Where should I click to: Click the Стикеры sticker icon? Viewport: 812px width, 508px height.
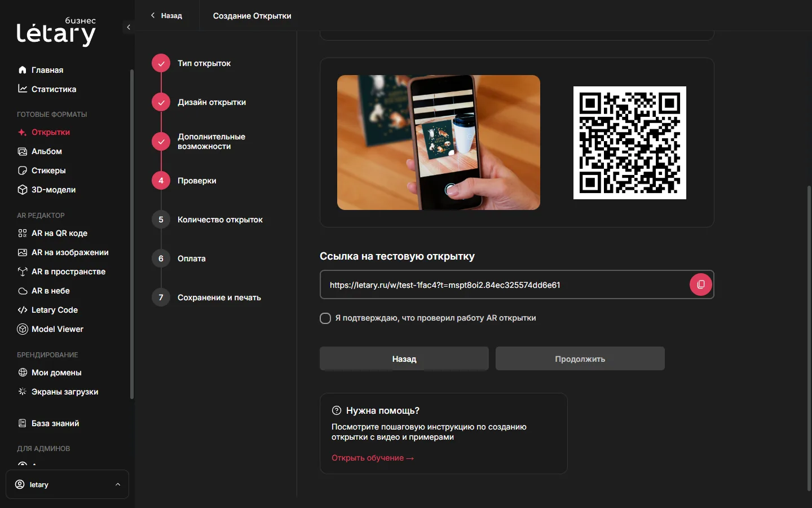point(23,170)
